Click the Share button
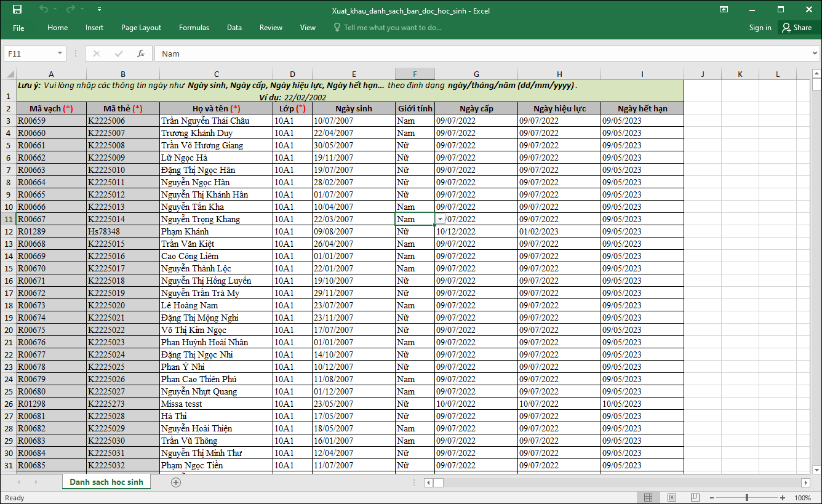822x504 pixels. 797,28
